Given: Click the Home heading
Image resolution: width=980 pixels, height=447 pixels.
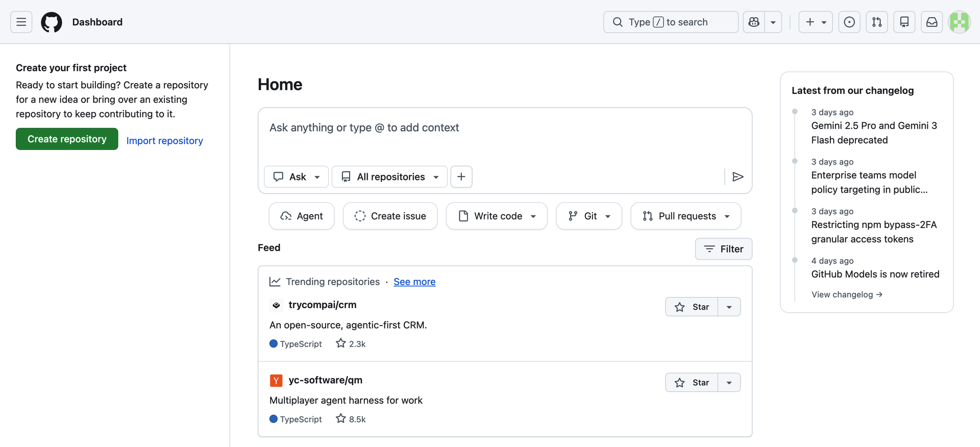Looking at the screenshot, I should pyautogui.click(x=280, y=84).
